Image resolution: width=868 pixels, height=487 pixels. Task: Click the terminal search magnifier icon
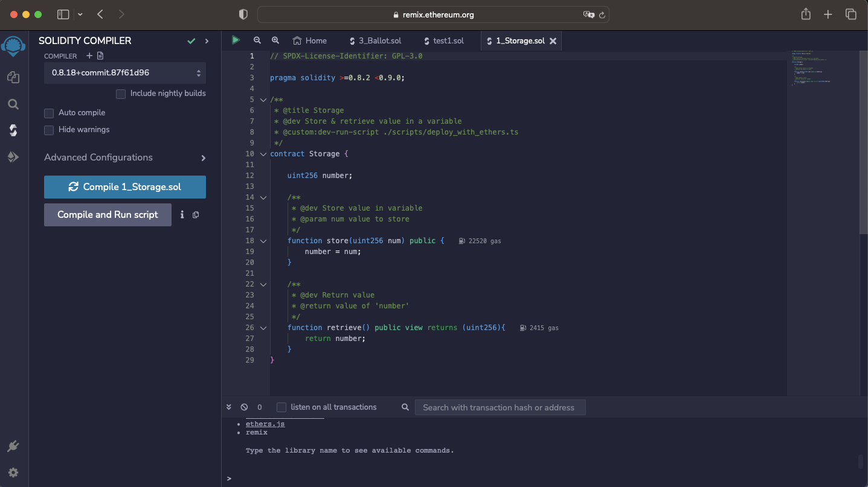tap(405, 407)
